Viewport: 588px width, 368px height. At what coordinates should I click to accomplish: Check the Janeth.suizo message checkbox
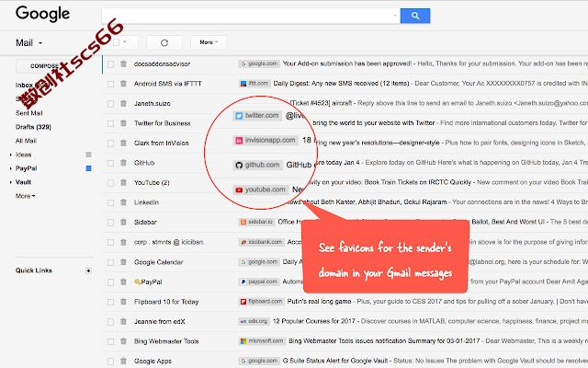click(110, 104)
